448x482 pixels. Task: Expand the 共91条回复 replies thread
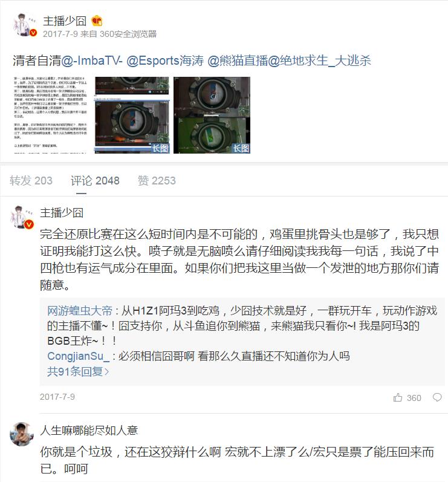tap(78, 372)
